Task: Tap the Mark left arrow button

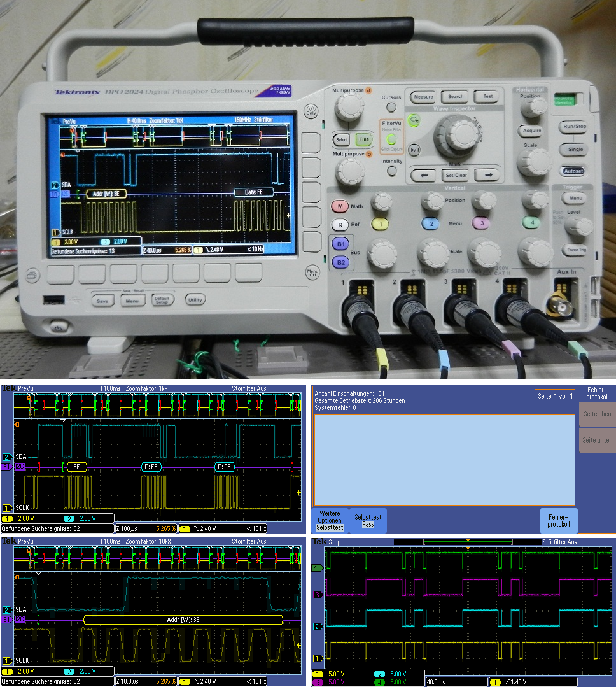Action: pyautogui.click(x=423, y=175)
